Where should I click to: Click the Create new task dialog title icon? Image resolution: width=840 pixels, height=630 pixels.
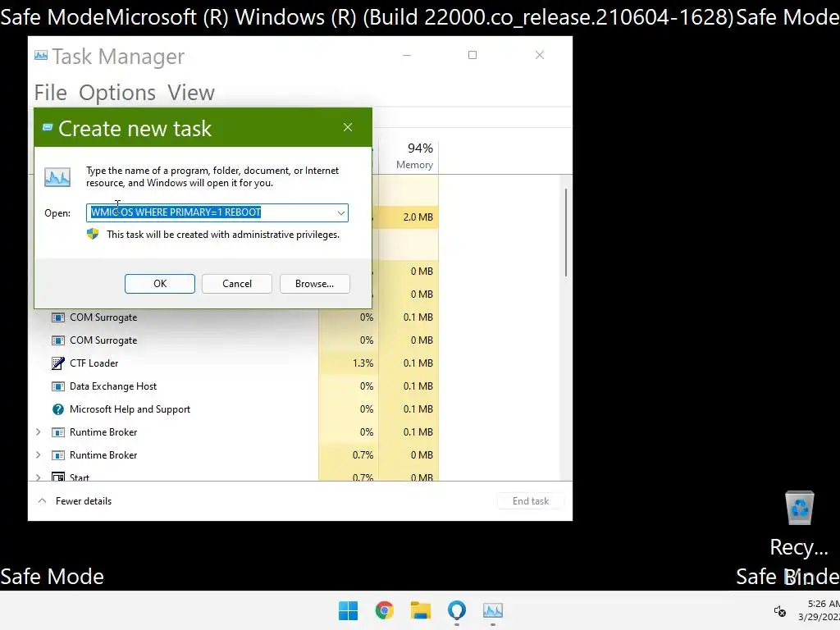point(48,127)
